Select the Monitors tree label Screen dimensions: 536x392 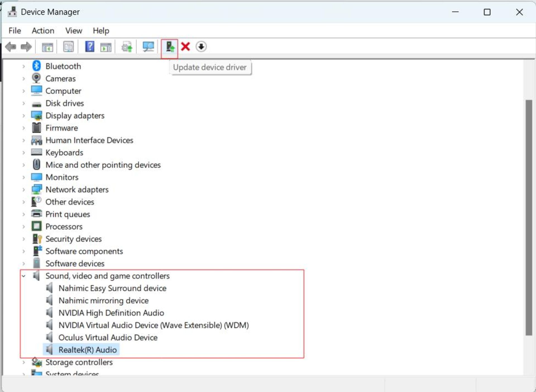pos(62,177)
